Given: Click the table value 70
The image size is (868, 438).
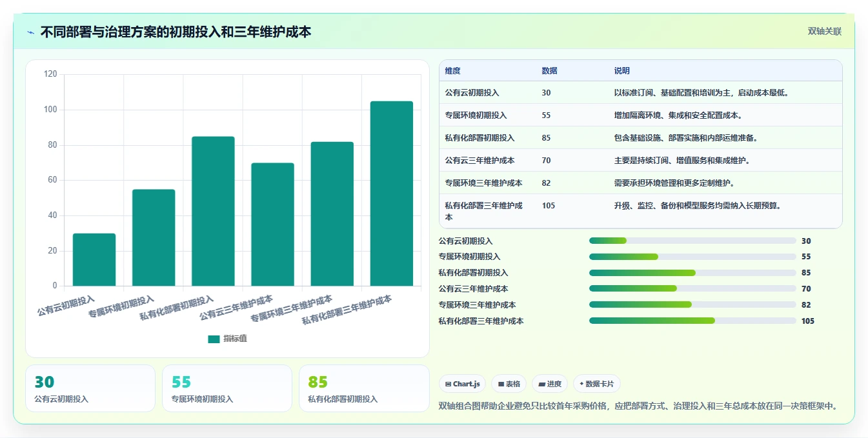Looking at the screenshot, I should coord(546,161).
